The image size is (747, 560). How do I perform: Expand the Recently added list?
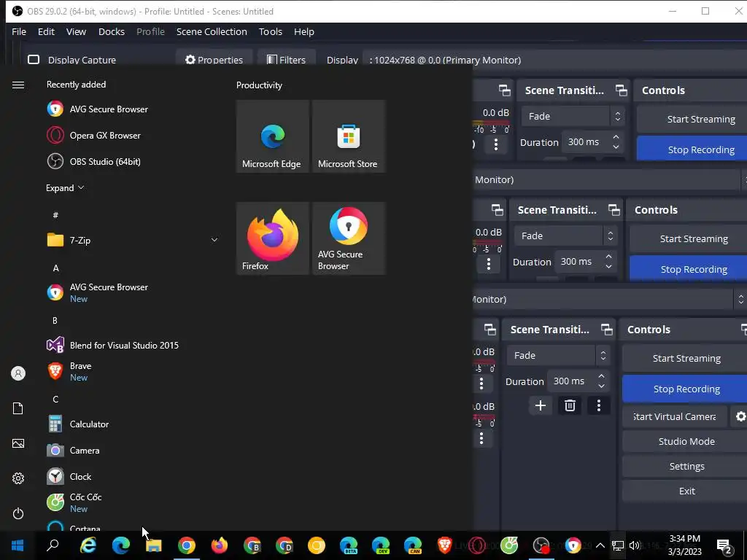tap(65, 187)
